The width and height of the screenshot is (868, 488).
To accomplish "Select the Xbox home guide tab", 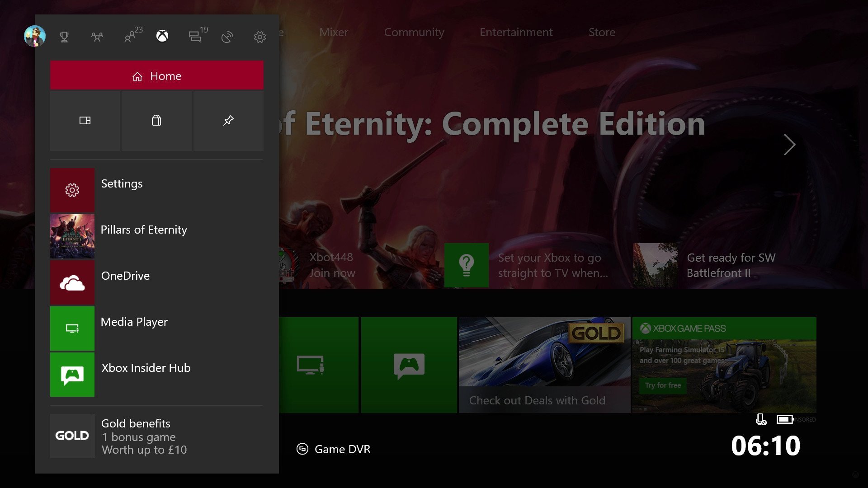I will (162, 36).
